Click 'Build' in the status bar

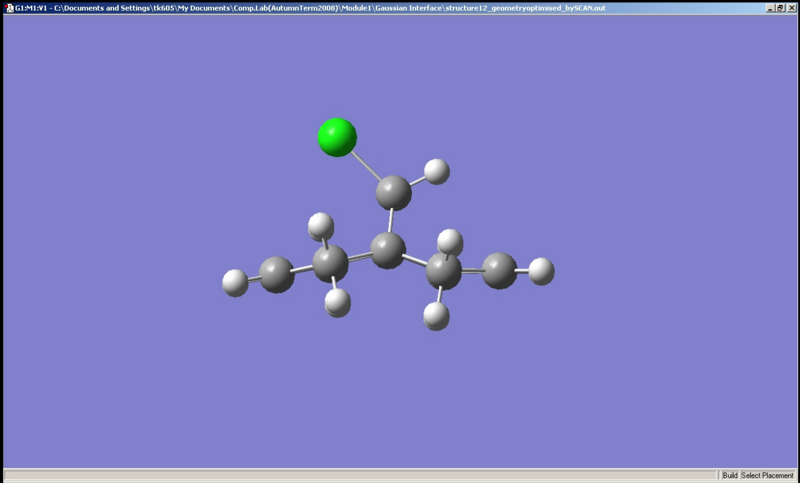point(730,475)
